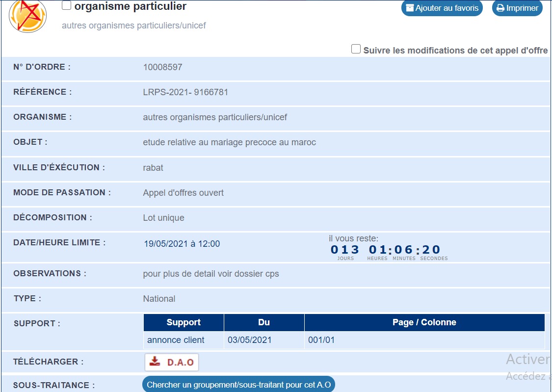Download the D.A.O file
This screenshot has width=552, height=392.
pyautogui.click(x=172, y=363)
